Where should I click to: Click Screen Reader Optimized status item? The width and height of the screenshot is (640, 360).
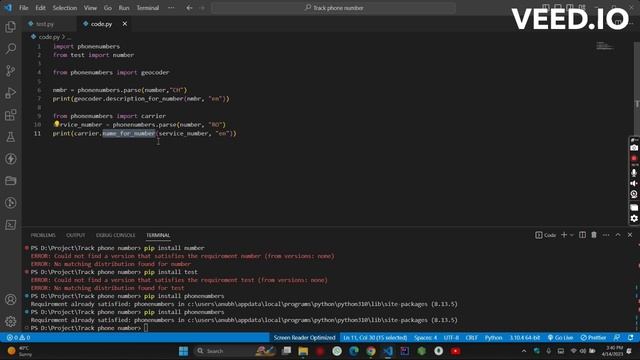(x=304, y=338)
